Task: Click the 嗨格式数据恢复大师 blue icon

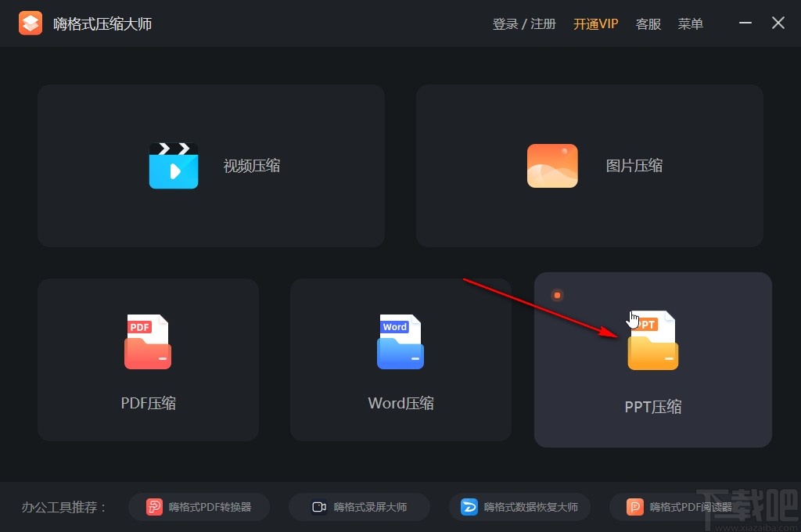Action: pyautogui.click(x=469, y=507)
